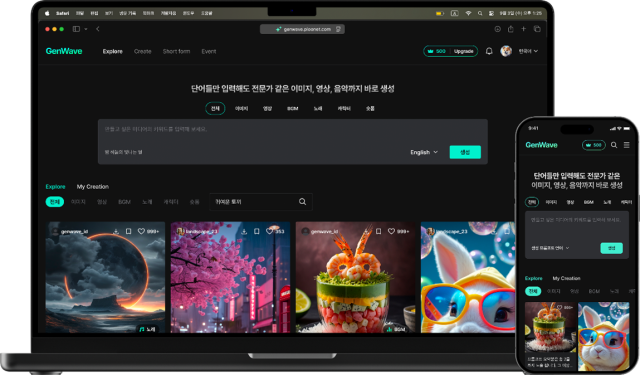Open the eclipse landscape thumbnail
The width and height of the screenshot is (640, 375).
pyautogui.click(x=105, y=277)
